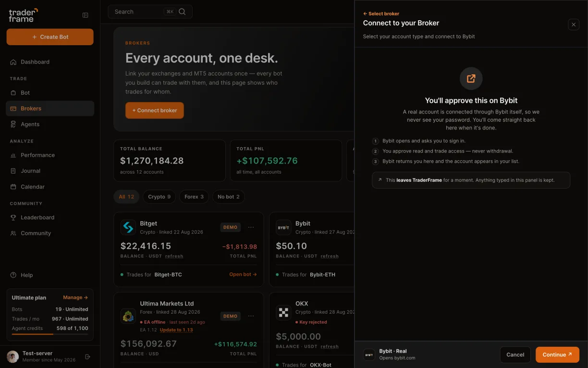
Task: Click the arrow icon in leaves TraderFrame notice
Action: click(x=380, y=180)
